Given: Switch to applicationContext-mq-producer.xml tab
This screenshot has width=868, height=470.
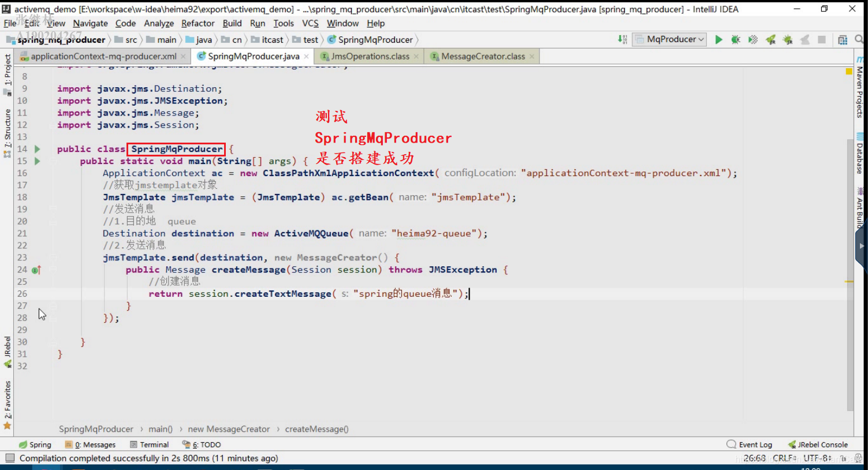Looking at the screenshot, I should [x=103, y=56].
